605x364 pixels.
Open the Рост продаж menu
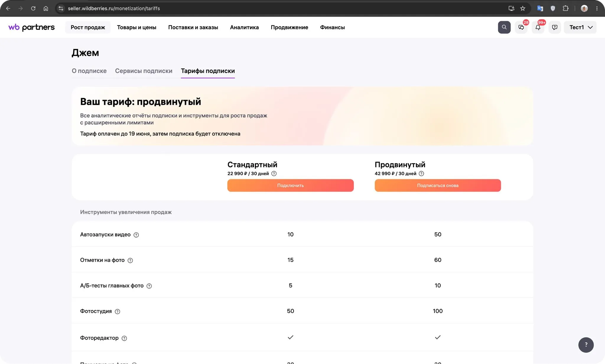[88, 27]
